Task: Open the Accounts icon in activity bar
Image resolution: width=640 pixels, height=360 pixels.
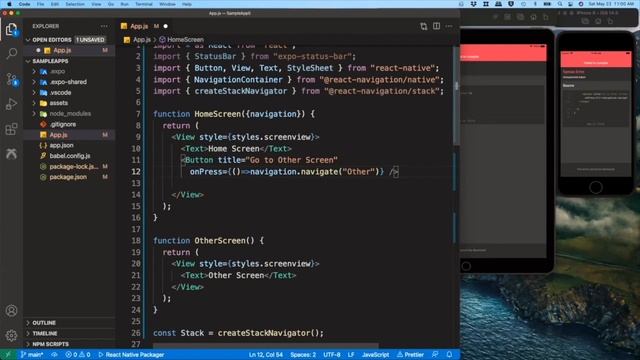Action: tap(11, 311)
